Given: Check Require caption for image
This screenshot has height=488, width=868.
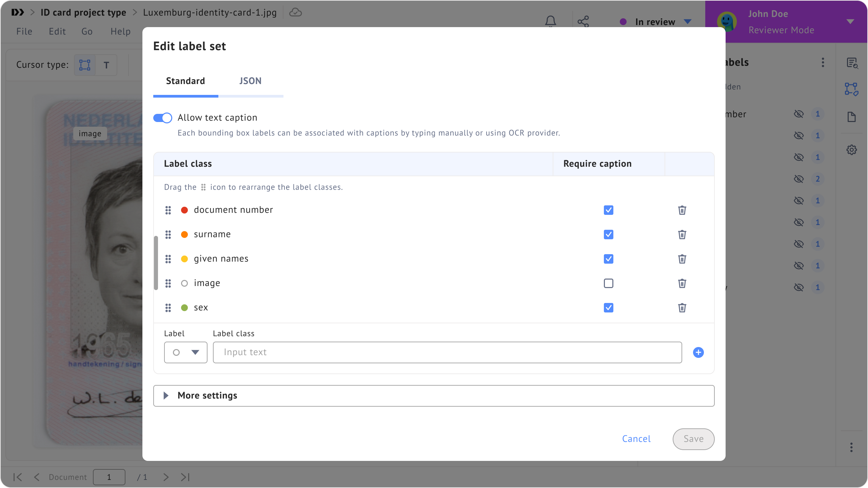Looking at the screenshot, I should click(609, 283).
